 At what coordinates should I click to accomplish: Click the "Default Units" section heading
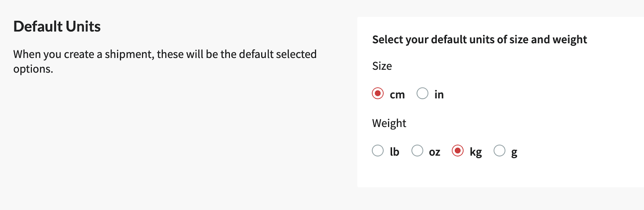[x=57, y=27]
